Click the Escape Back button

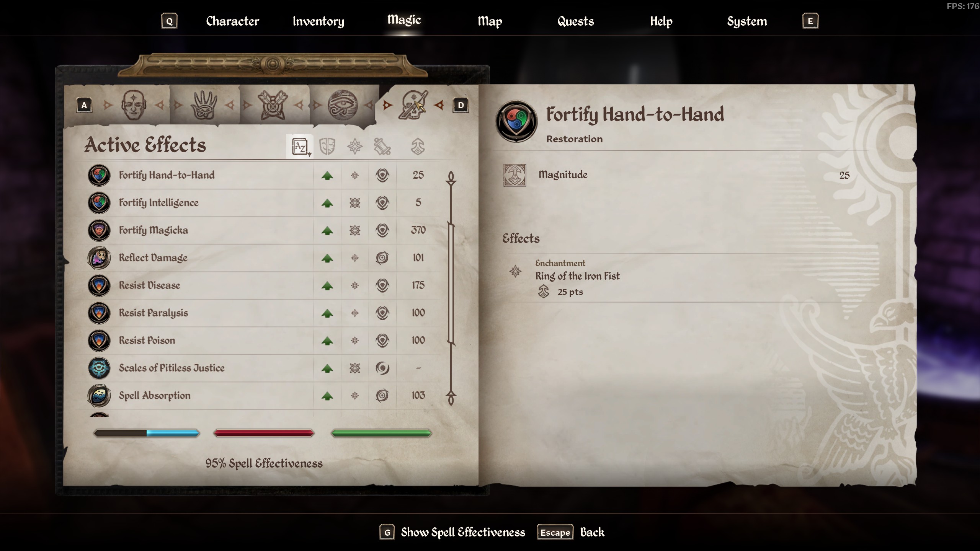point(571,532)
